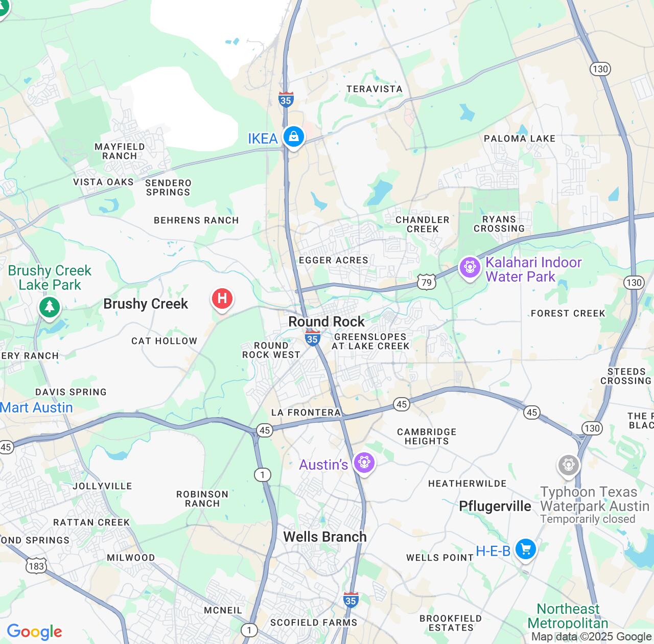Click the I-35 shield near Round Rock
The width and height of the screenshot is (654, 644).
pos(313,337)
